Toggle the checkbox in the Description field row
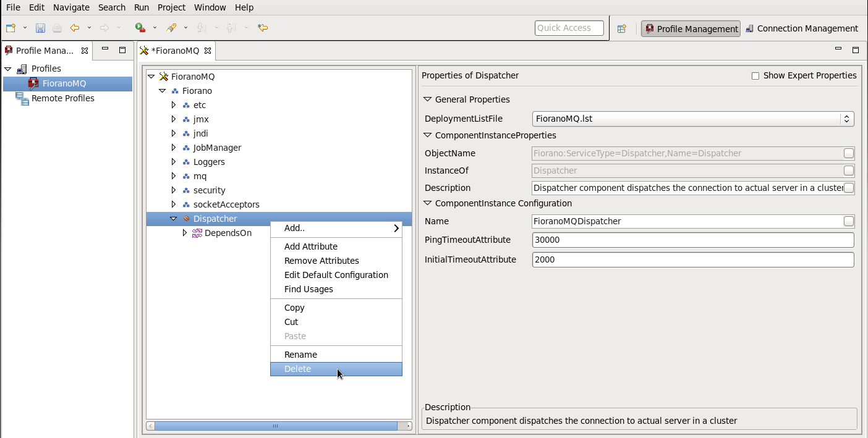 point(849,188)
